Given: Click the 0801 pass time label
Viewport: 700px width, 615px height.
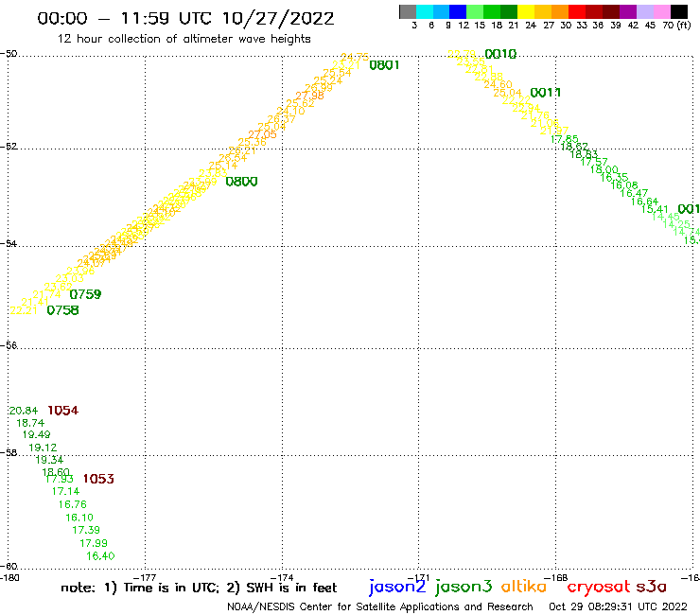Looking at the screenshot, I should click(384, 65).
